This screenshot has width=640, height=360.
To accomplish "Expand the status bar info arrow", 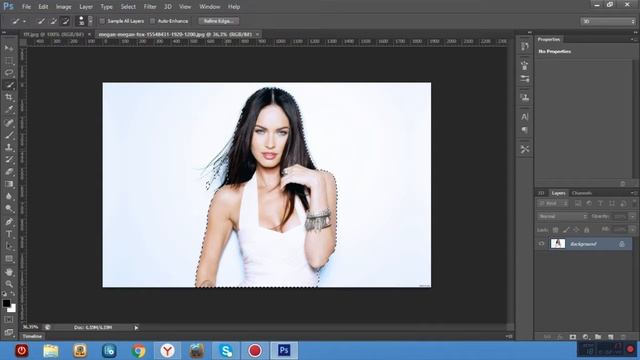I will point(136,327).
